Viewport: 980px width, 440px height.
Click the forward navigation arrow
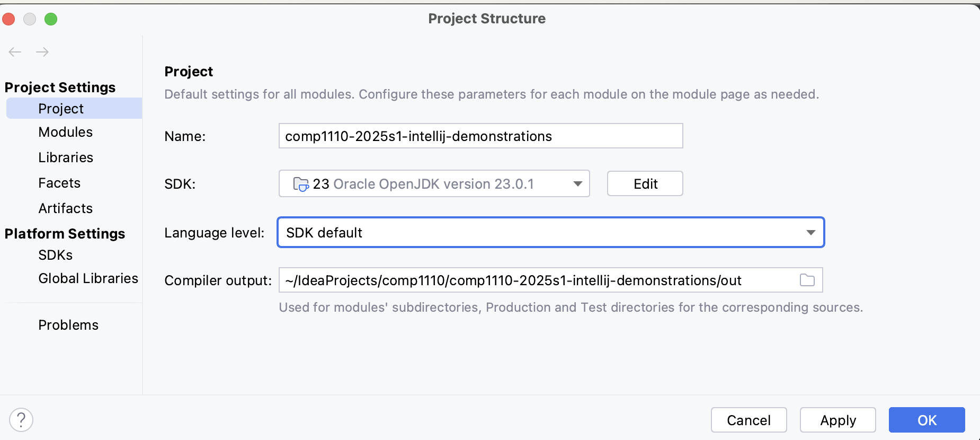[x=42, y=52]
